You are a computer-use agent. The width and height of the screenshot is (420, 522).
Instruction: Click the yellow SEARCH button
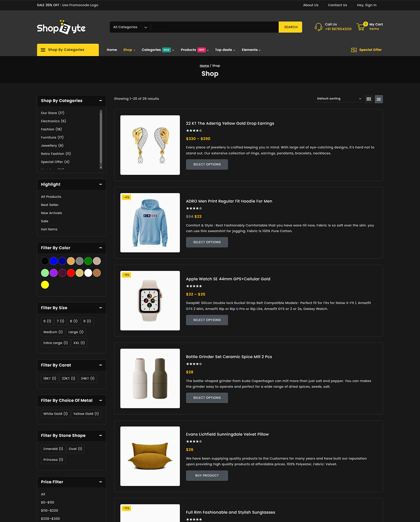pos(290,27)
